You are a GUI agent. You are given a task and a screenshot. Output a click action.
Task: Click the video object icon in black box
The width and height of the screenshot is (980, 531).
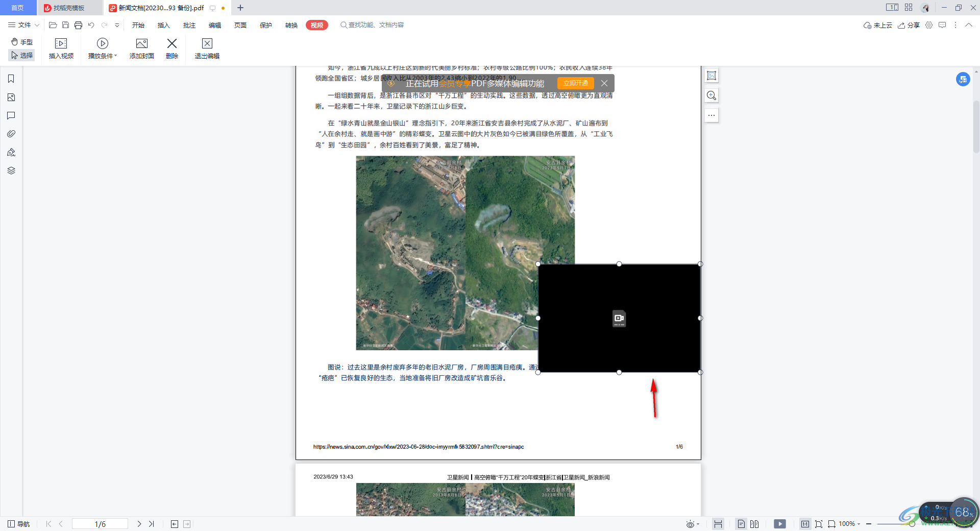coord(619,318)
